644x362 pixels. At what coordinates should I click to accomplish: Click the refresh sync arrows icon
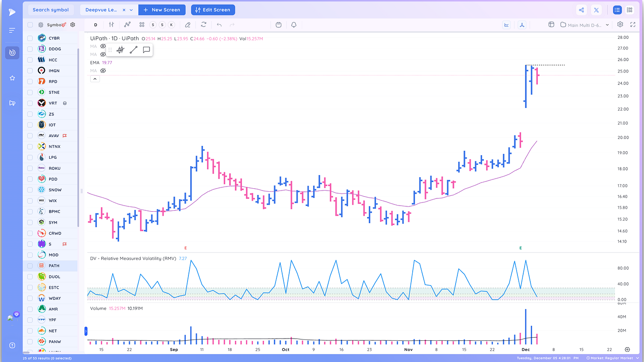pos(203,25)
